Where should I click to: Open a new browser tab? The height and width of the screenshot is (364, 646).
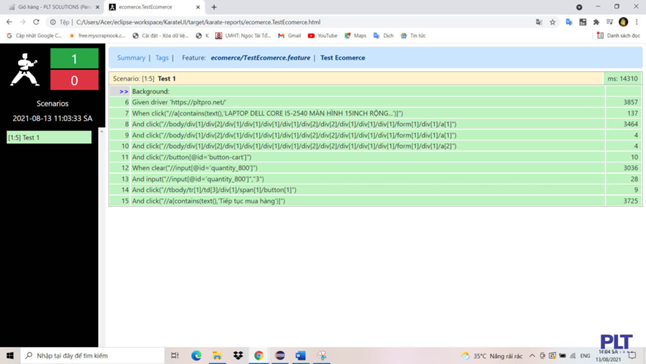click(214, 7)
